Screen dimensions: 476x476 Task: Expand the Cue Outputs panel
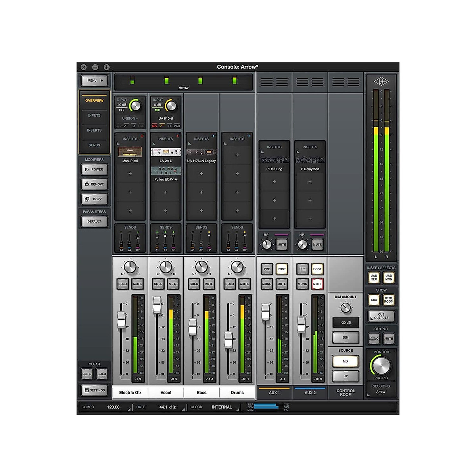(x=381, y=316)
